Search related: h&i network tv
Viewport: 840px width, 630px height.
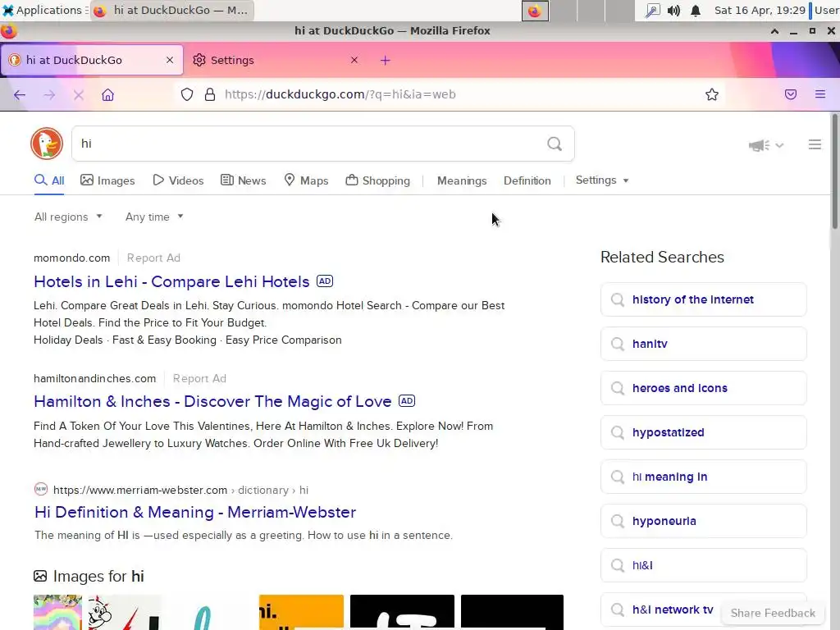coord(703,609)
